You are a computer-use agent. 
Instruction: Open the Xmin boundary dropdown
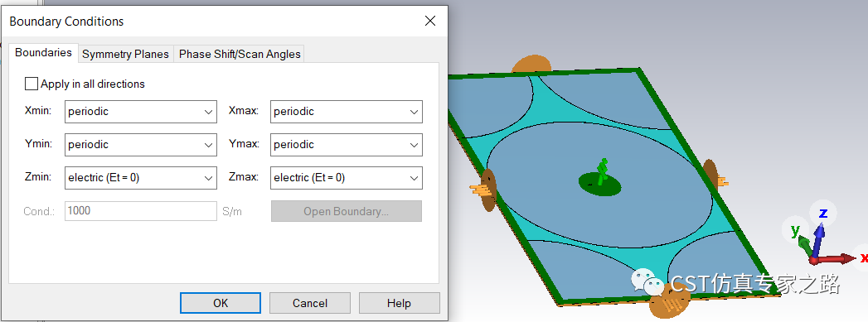click(141, 112)
